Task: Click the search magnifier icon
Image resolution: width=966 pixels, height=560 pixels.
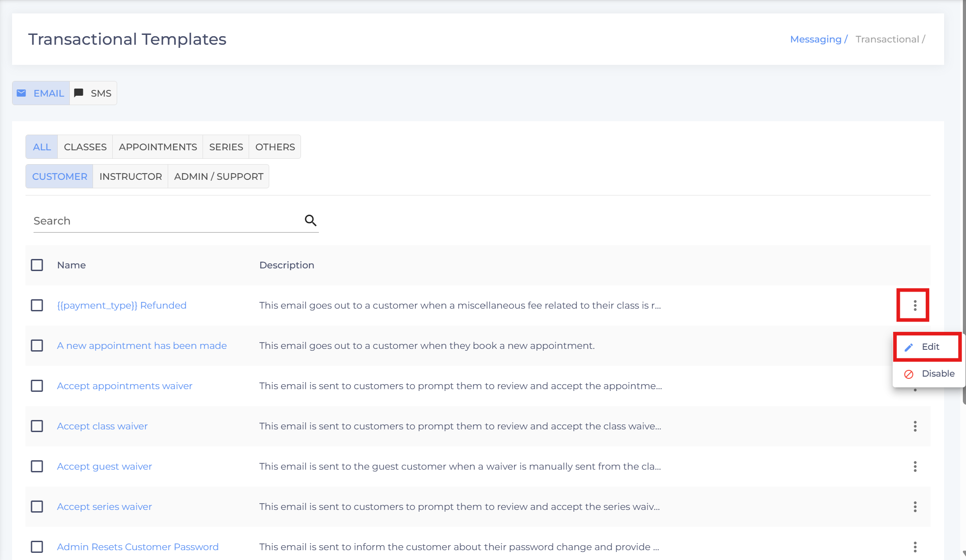Action: click(310, 221)
